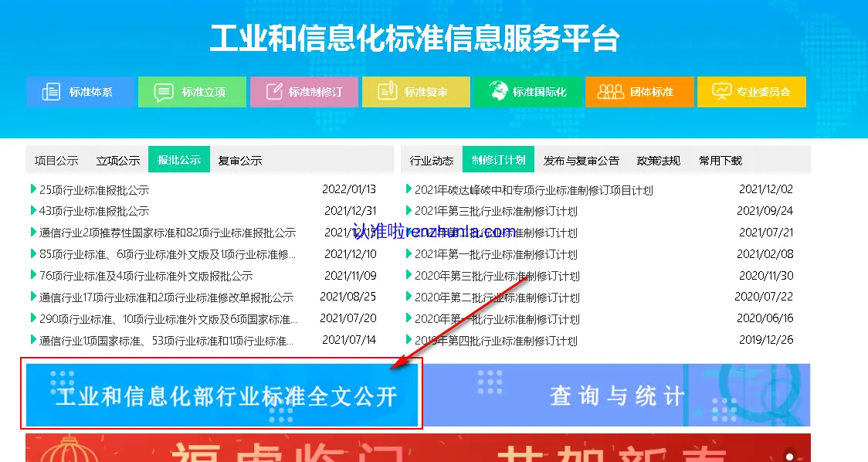Click the date 2020/11/30
This screenshot has width=868, height=462.
(766, 275)
